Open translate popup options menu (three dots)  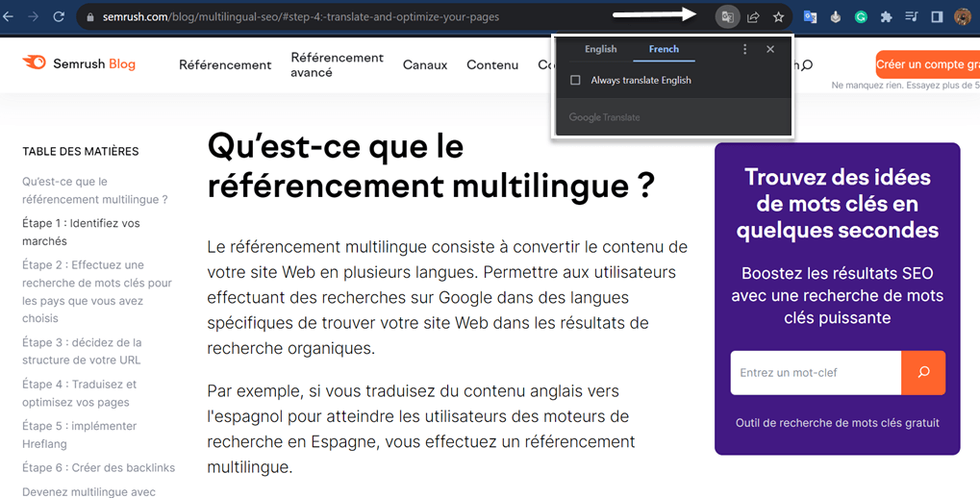[744, 49]
